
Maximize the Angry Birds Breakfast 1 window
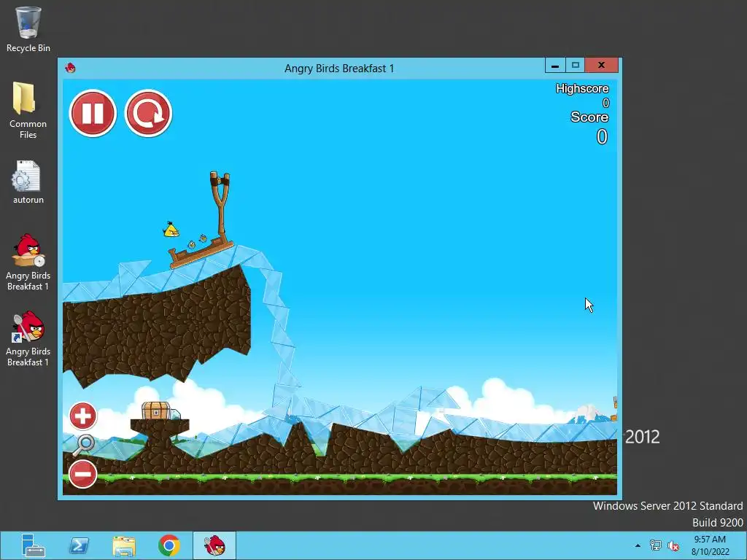click(575, 65)
